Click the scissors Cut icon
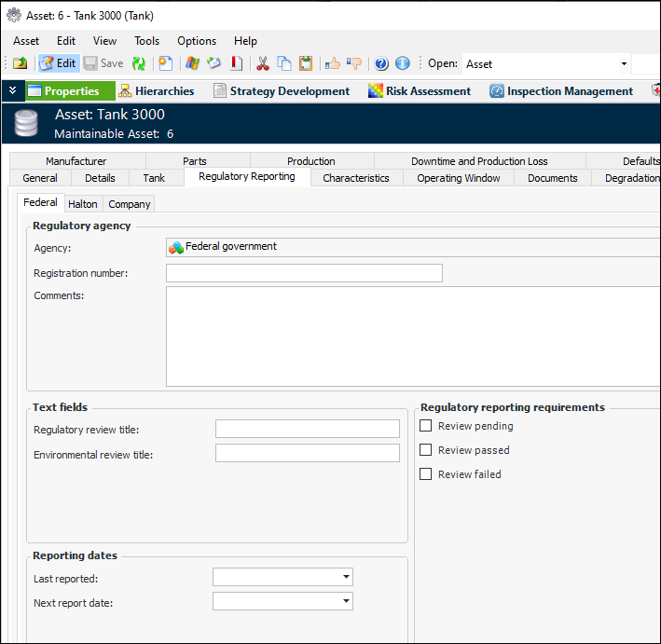Viewport: 661px width, 644px height. click(x=263, y=63)
